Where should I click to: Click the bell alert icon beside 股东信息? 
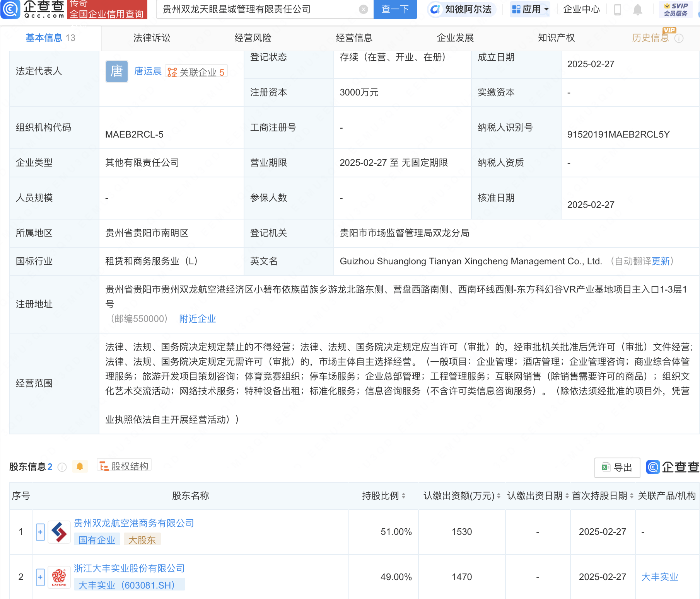point(80,466)
